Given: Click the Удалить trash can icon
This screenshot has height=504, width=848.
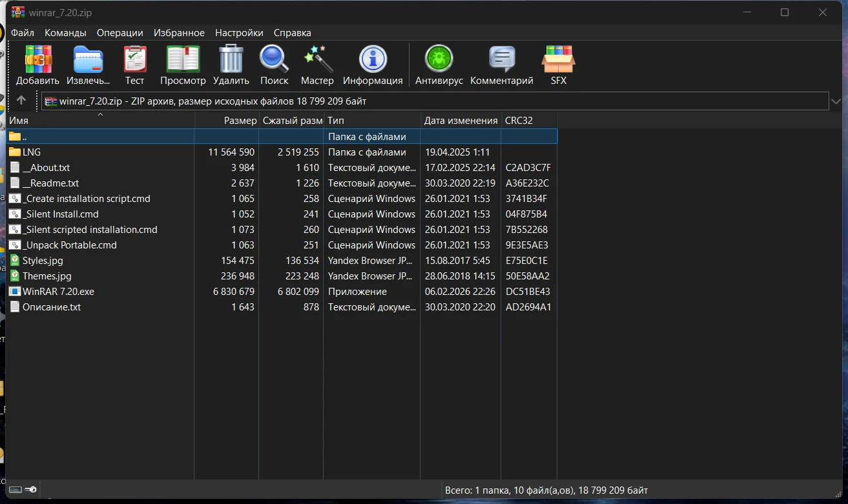Looking at the screenshot, I should pyautogui.click(x=231, y=60).
